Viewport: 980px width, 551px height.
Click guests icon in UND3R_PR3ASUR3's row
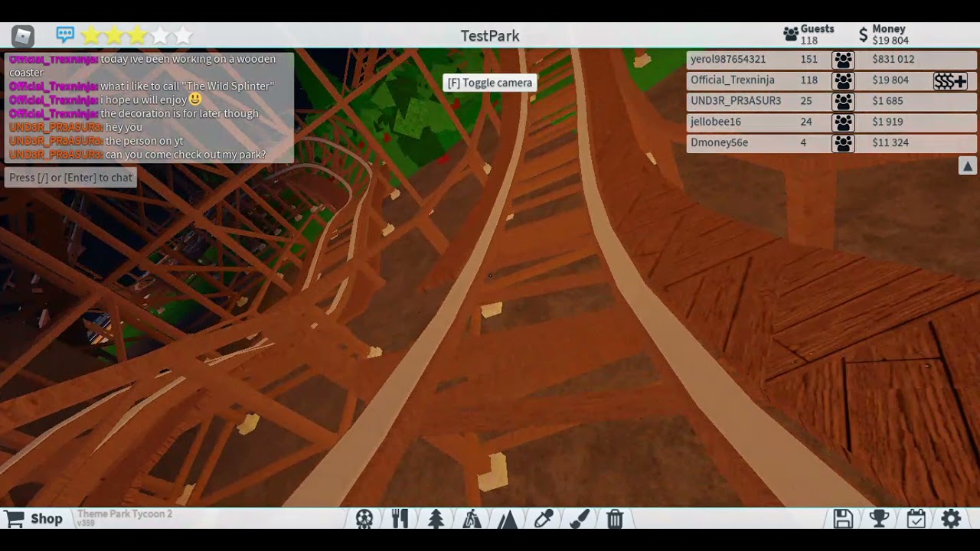pyautogui.click(x=843, y=101)
